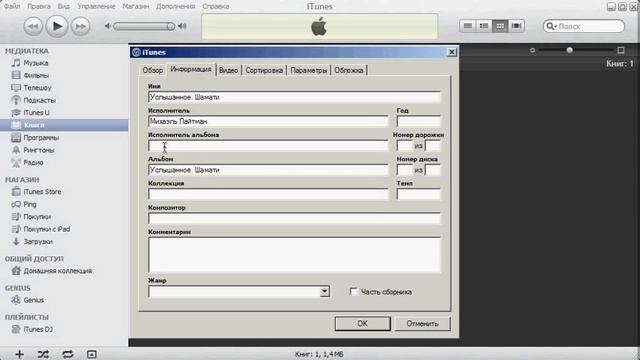This screenshot has height=360, width=640.
Task: Open the Жанр dropdown
Action: 324,291
